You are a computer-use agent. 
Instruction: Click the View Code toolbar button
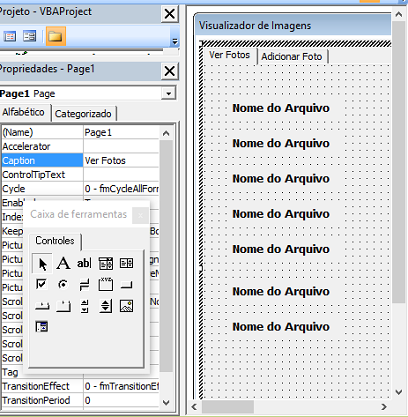(x=10, y=36)
